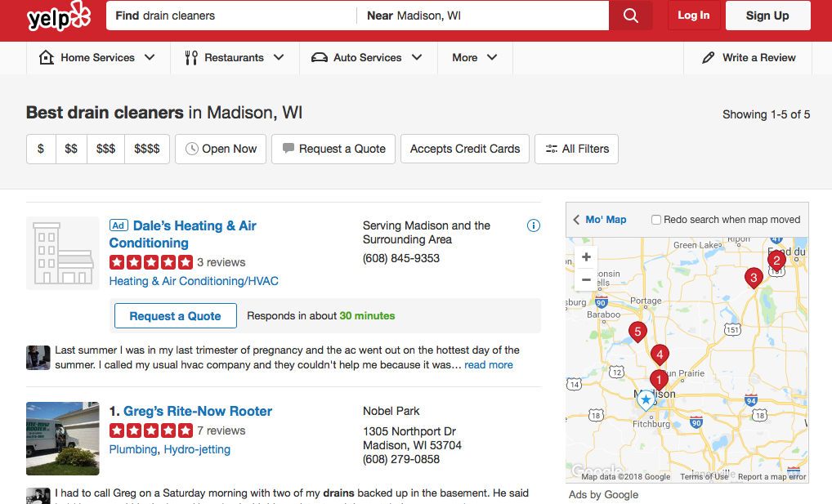Click the blue star map marker

point(646,399)
